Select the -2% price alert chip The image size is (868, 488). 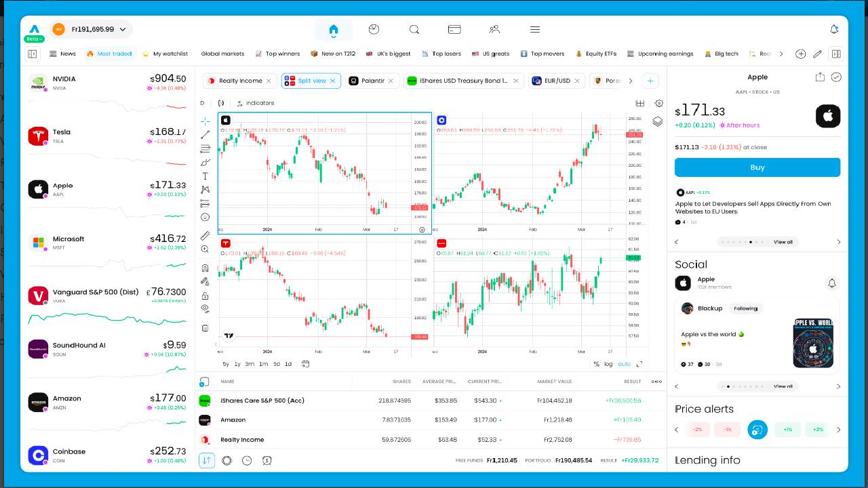tap(697, 430)
